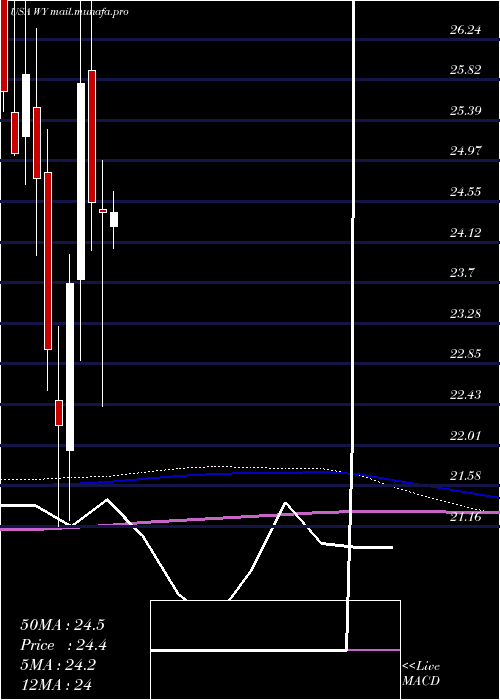Click the Live MACD label
Screen dimensions: 500x700
coord(421,673)
